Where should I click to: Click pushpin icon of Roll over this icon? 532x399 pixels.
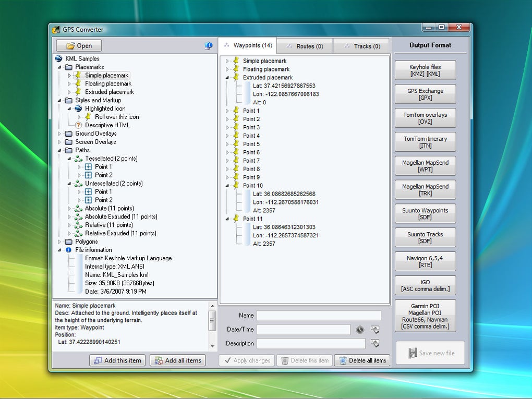pyautogui.click(x=88, y=117)
